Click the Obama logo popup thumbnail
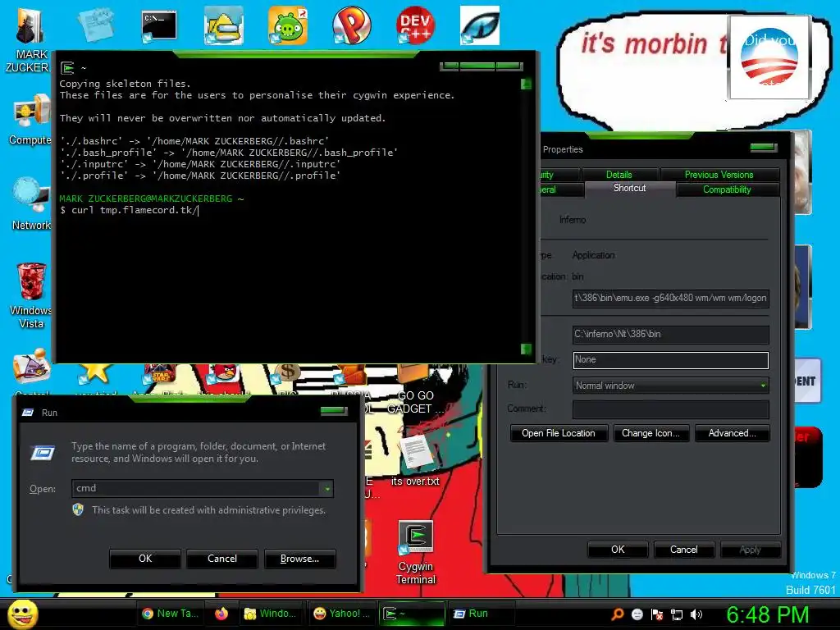 (x=769, y=57)
